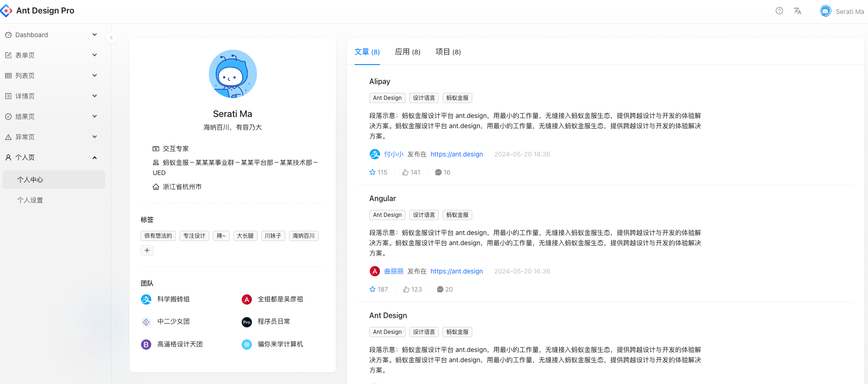Open https://ant.design link in Alipay article
Image resolution: width=868 pixels, height=384 pixels.
(x=457, y=154)
